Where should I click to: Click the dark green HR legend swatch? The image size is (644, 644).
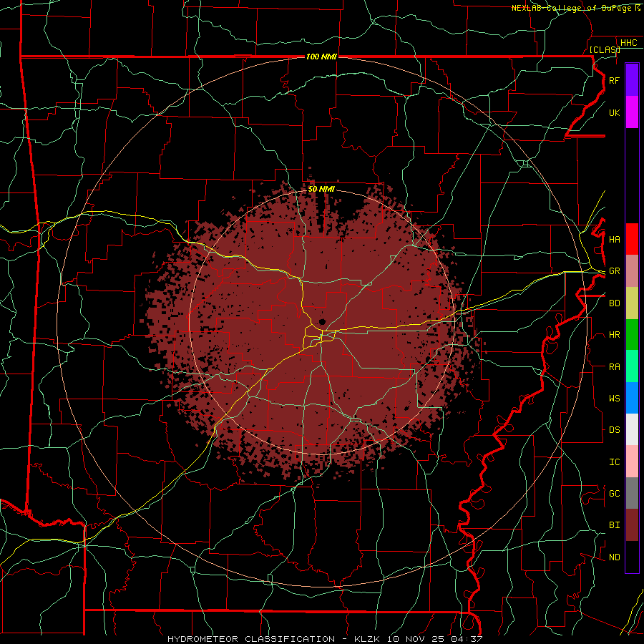(x=632, y=334)
